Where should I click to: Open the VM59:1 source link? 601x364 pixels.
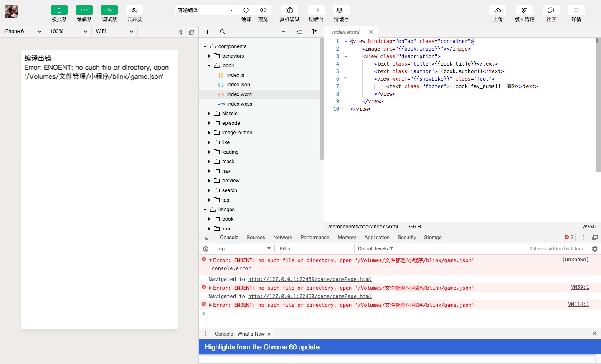580,287
